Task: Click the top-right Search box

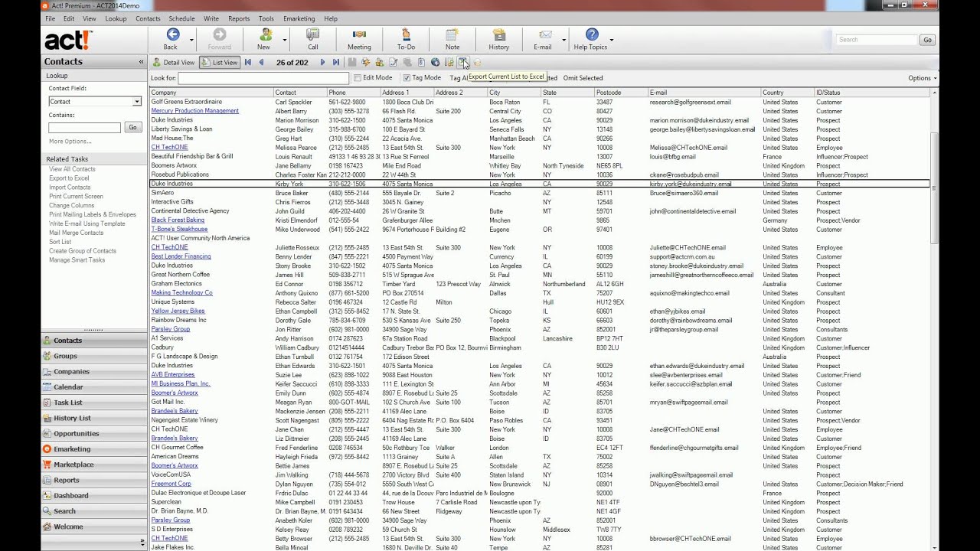Action: 877,40
